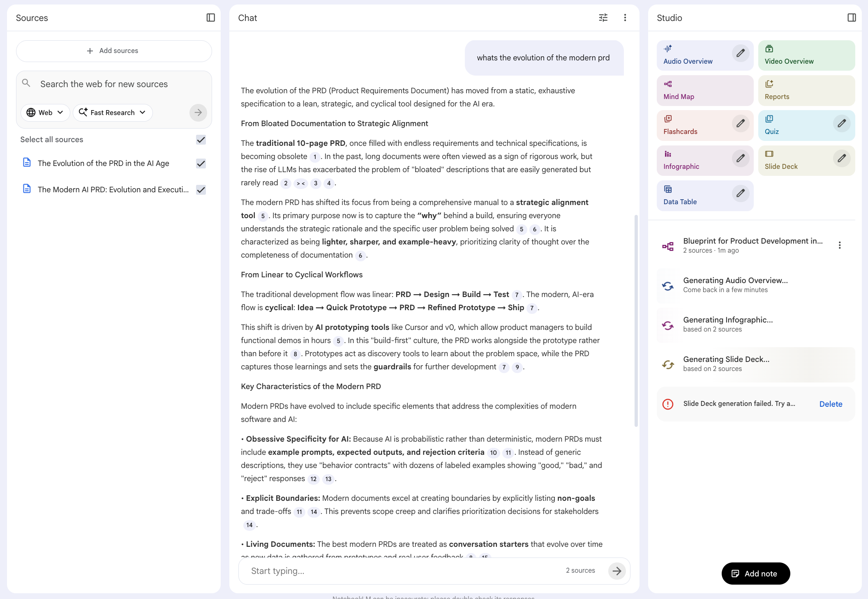Expand the Web source type dropdown
868x599 pixels.
[45, 113]
